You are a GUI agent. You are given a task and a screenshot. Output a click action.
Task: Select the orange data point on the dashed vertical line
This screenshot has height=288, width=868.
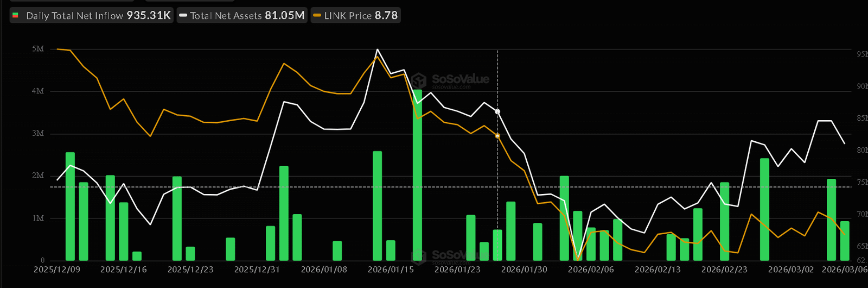[x=497, y=136]
